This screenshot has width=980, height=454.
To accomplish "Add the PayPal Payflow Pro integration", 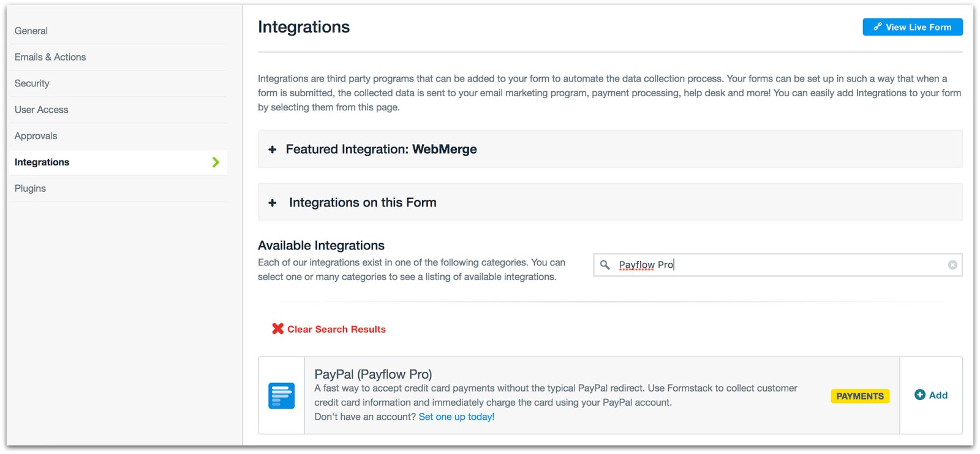I will click(x=931, y=395).
